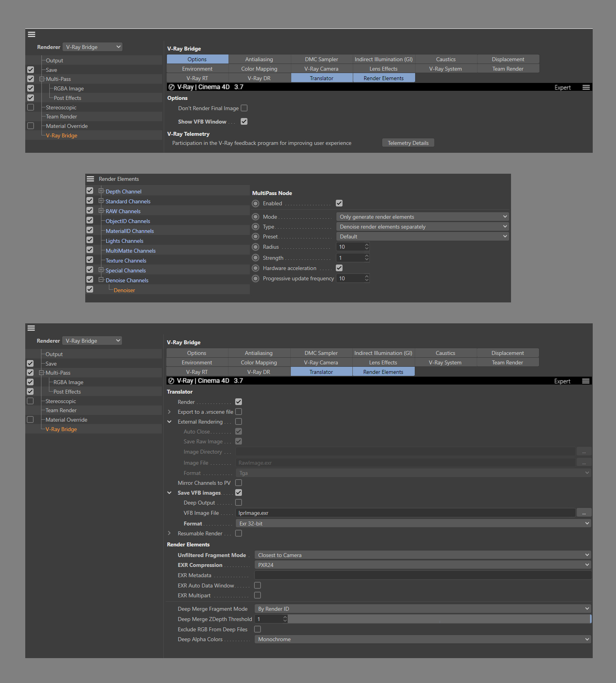The height and width of the screenshot is (683, 616).
Task: Click EXR Metadata input field
Action: pyautogui.click(x=423, y=575)
